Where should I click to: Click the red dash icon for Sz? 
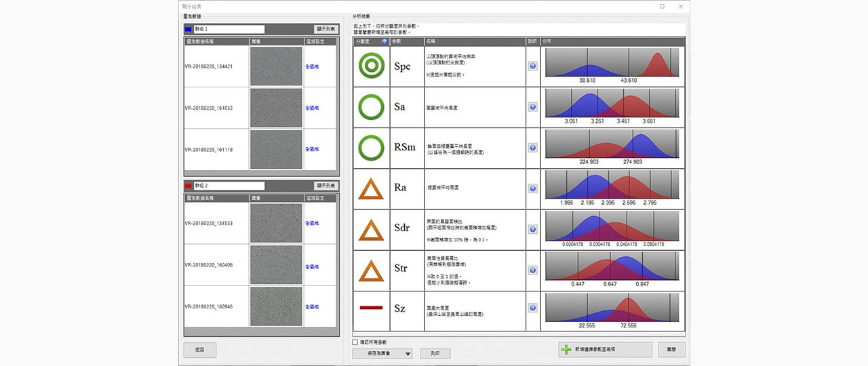click(x=371, y=308)
